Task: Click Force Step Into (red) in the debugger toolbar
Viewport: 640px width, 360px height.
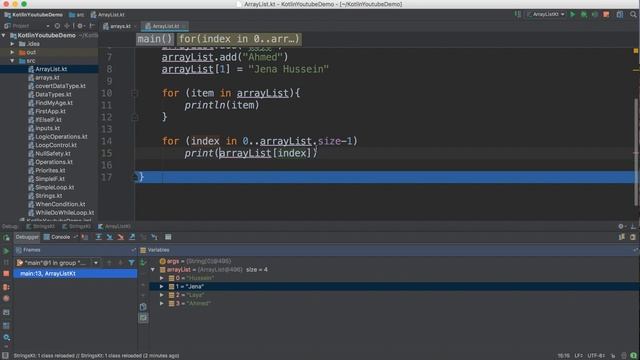Action: [120, 237]
